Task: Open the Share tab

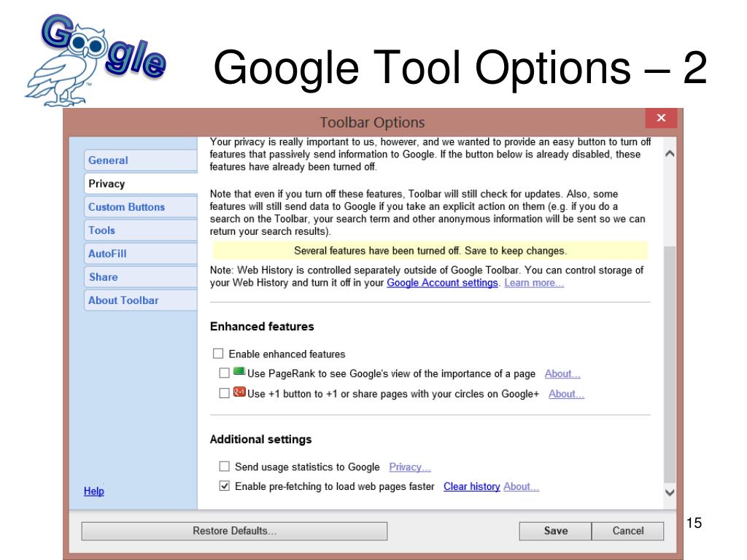Action: 141,277
